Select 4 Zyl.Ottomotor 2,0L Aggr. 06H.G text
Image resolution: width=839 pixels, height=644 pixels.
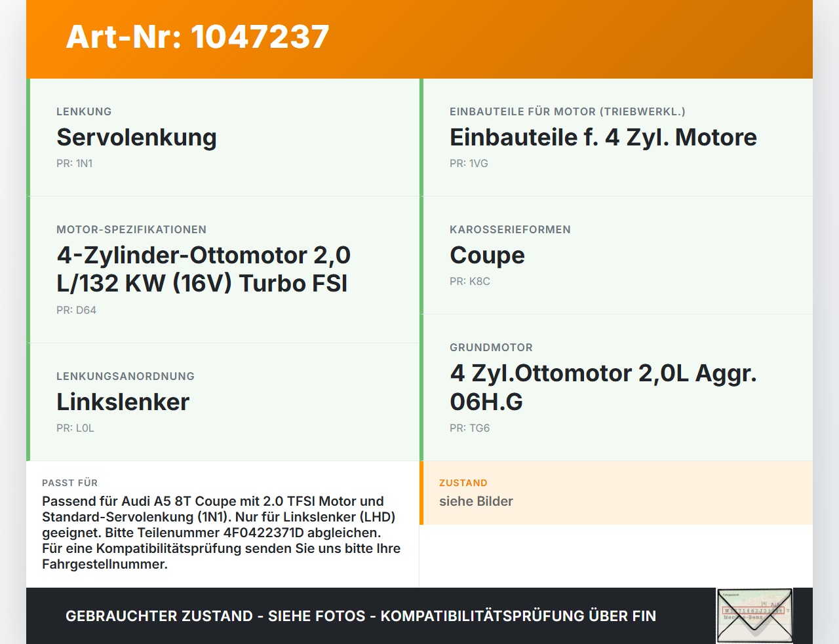[603, 387]
